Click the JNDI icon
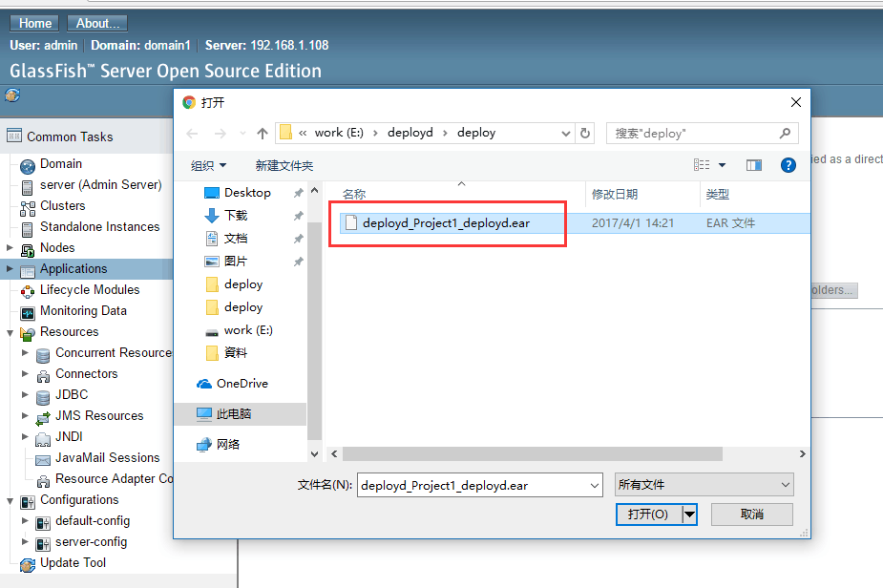Image resolution: width=883 pixels, height=588 pixels. (42, 439)
